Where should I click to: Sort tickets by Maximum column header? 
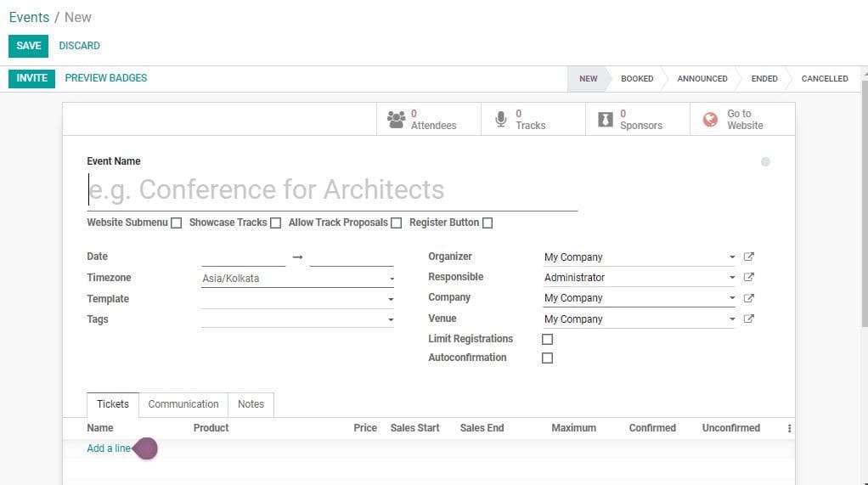[x=573, y=428]
